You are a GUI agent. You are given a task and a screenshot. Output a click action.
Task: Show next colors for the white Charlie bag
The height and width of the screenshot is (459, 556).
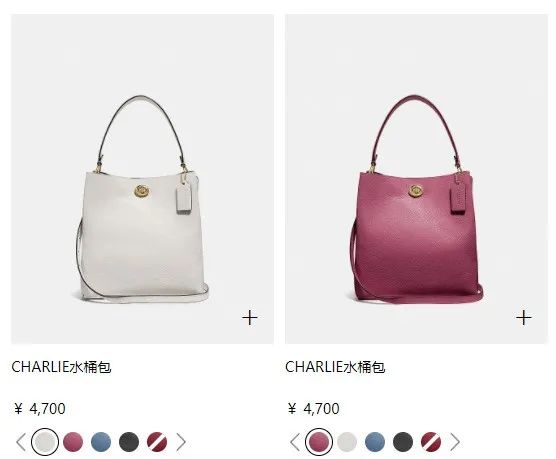(x=181, y=442)
